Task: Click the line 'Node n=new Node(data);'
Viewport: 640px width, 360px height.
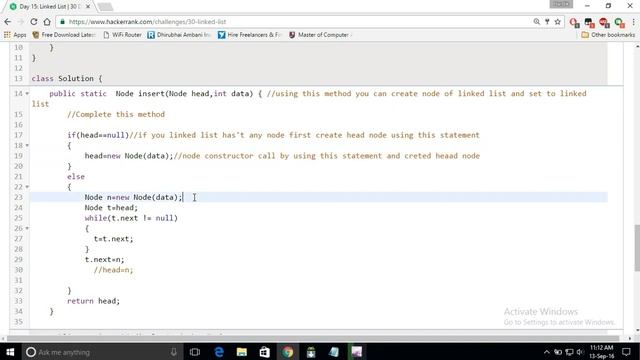Action: [133, 197]
